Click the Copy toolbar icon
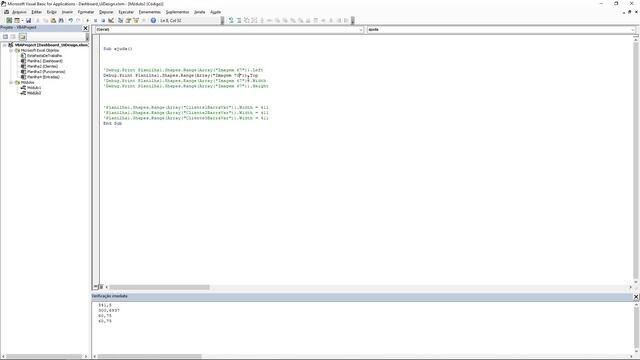The height and width of the screenshot is (360, 640). (x=45, y=20)
